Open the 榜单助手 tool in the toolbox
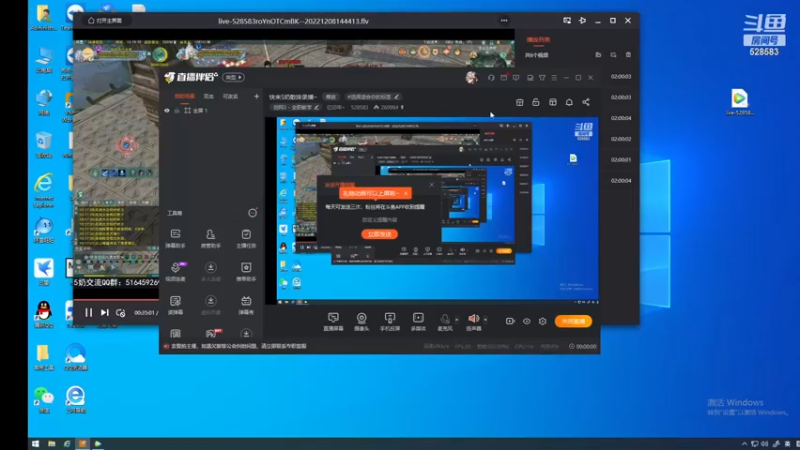 (x=246, y=271)
